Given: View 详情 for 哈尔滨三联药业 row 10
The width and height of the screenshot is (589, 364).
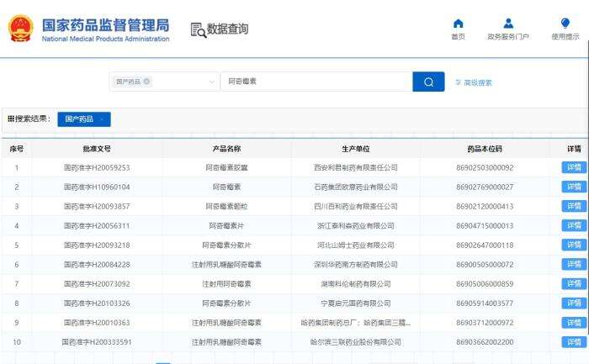Looking at the screenshot, I should tap(574, 342).
